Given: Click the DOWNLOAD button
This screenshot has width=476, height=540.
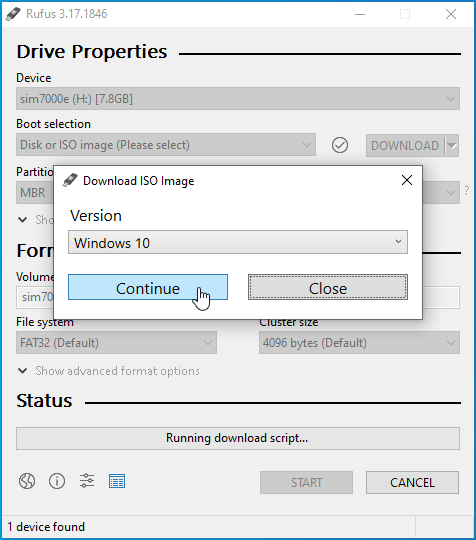Looking at the screenshot, I should pos(405,145).
